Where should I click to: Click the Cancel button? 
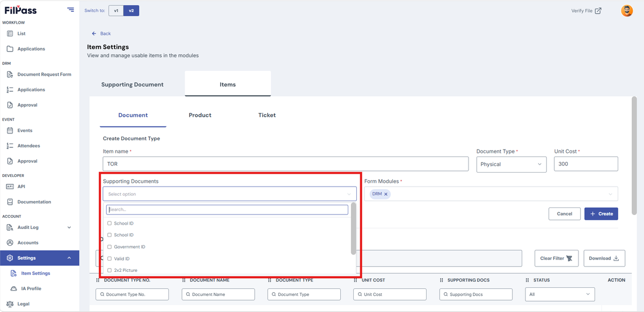pyautogui.click(x=565, y=214)
